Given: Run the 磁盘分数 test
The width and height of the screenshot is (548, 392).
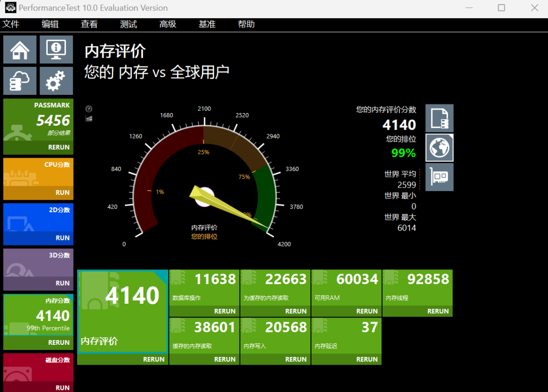Looking at the screenshot, I should [62, 388].
